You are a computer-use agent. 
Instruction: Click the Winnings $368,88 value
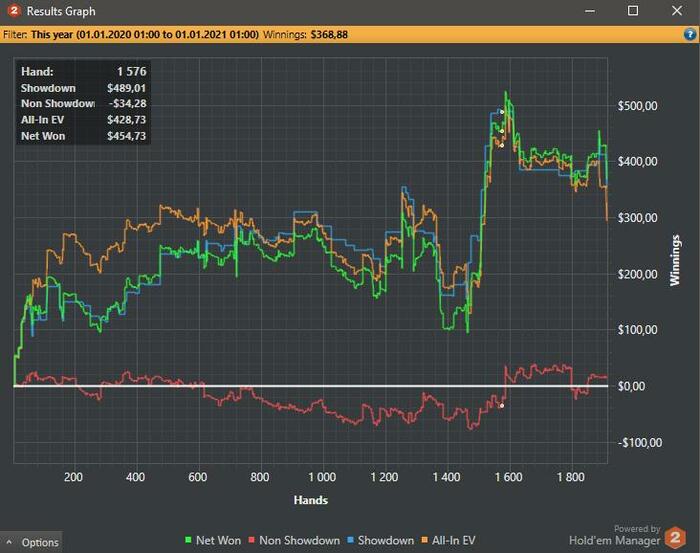tap(329, 34)
